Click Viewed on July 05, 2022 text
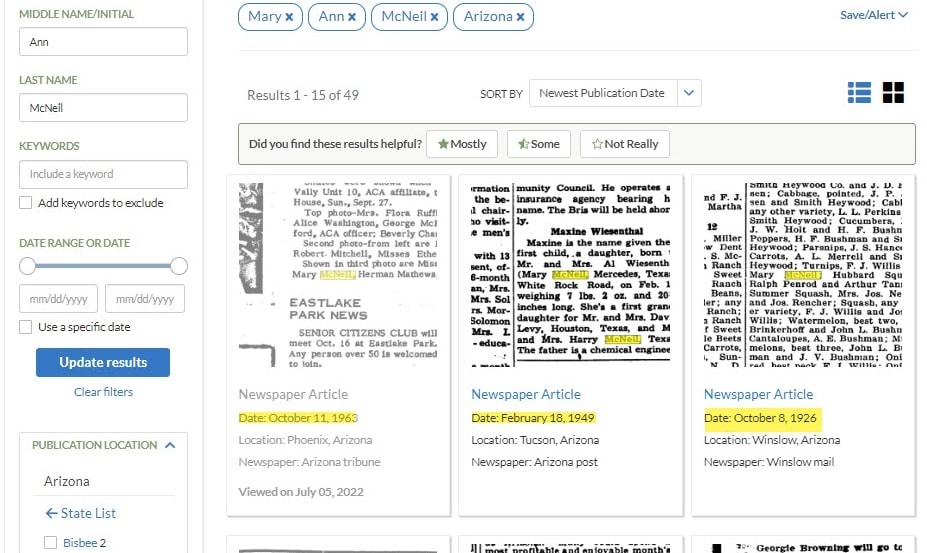The width and height of the screenshot is (927, 553). click(301, 492)
